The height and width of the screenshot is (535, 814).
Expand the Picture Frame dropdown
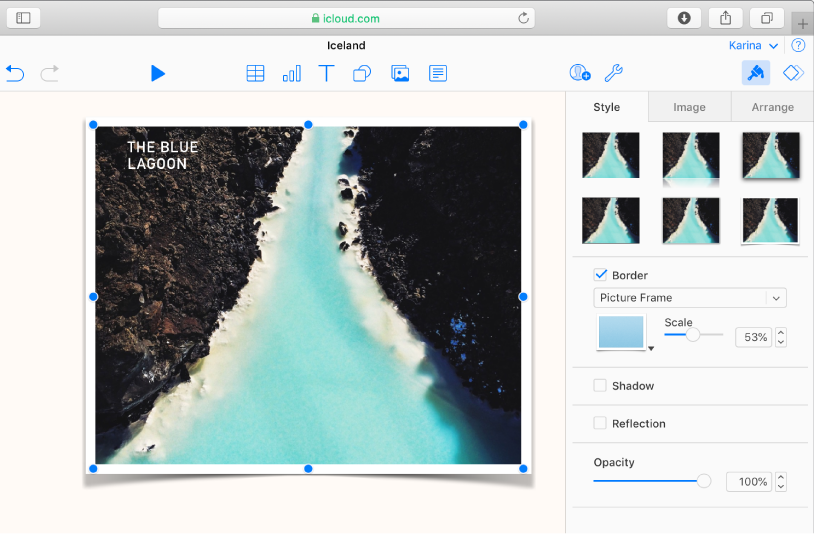pos(690,298)
